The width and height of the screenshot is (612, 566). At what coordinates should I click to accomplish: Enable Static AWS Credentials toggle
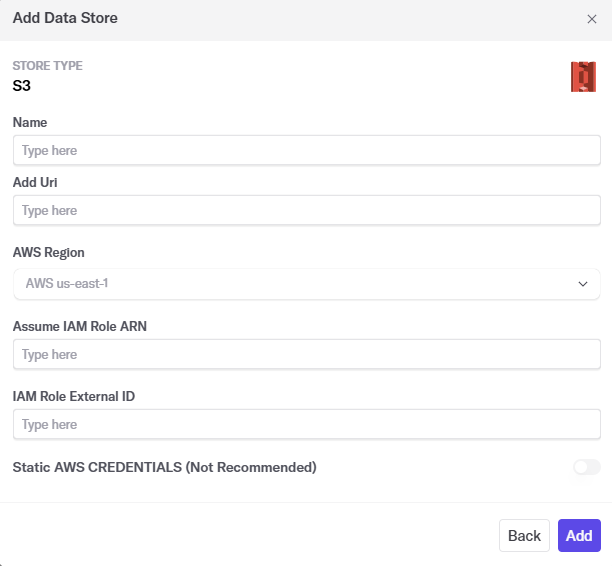tap(586, 467)
